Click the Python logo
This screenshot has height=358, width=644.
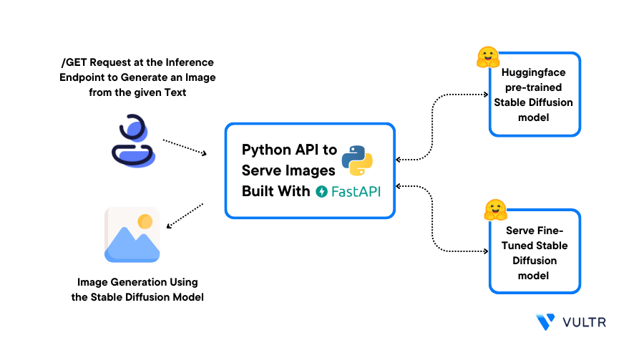pyautogui.click(x=356, y=160)
